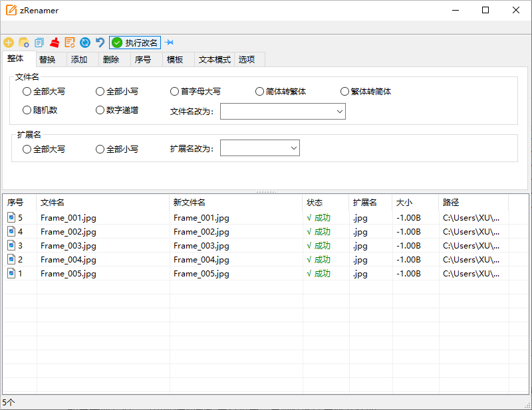
Task: Click the blue pin icon in the toolbar
Action: (169, 43)
